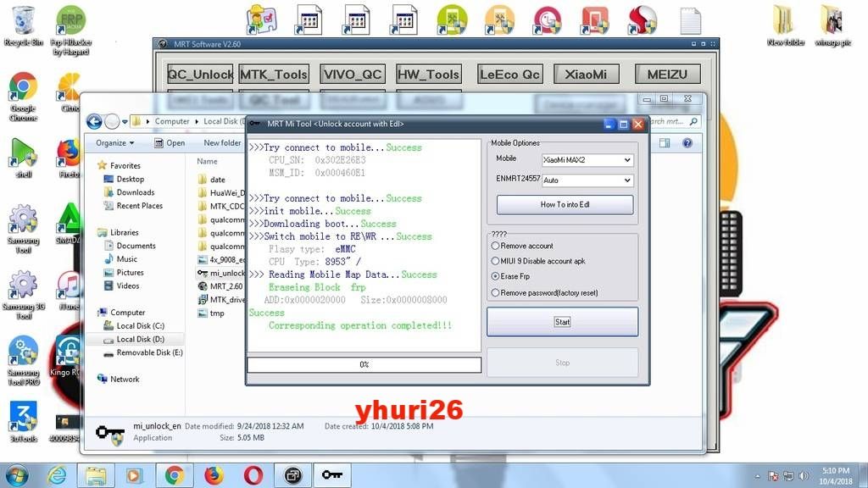Switch to the MEIZU tab
This screenshot has width=868, height=488.
(668, 75)
